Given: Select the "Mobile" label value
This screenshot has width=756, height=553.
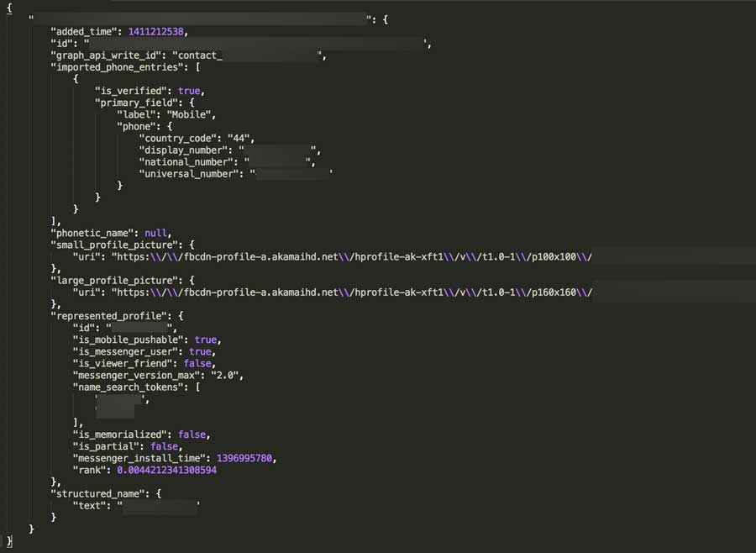Looking at the screenshot, I should pos(192,114).
